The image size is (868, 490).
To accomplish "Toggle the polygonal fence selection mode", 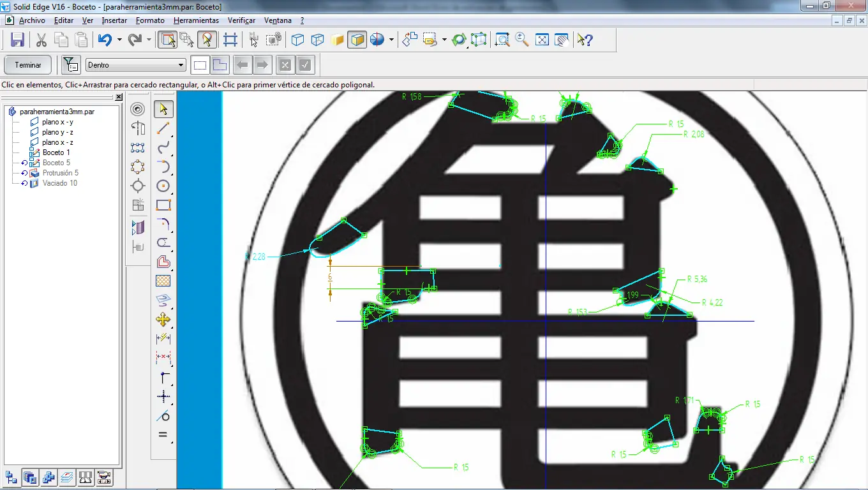I will 220,65.
